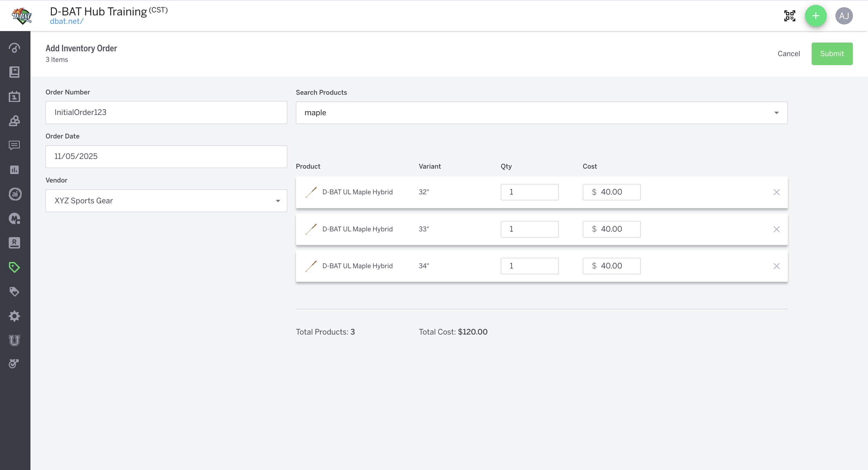Click the Qty field for 33" variant
Screen dimensions: 868x470
(529, 229)
